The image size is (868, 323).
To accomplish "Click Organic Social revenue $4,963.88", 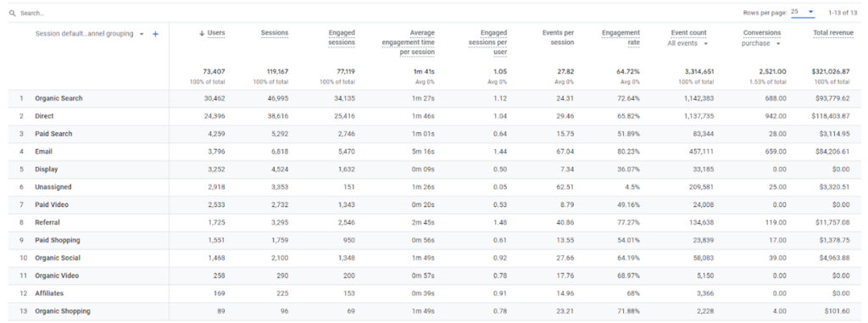I will (833, 259).
